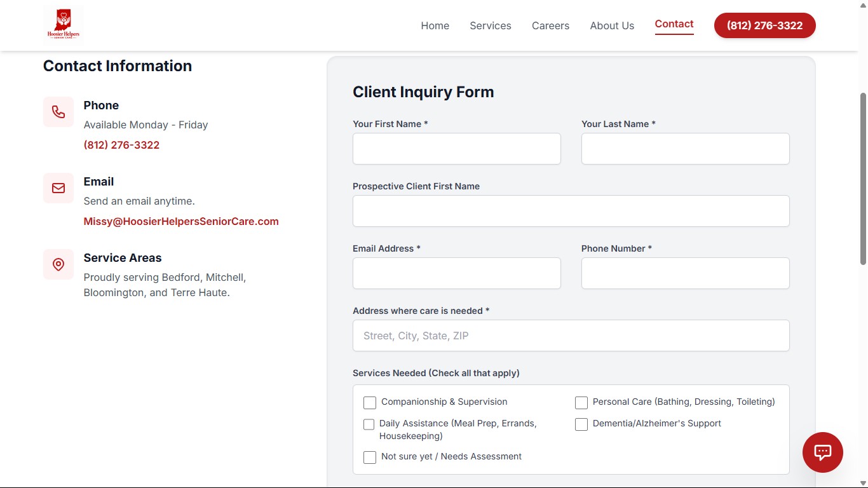Click the Send an email anytime text

139,201
